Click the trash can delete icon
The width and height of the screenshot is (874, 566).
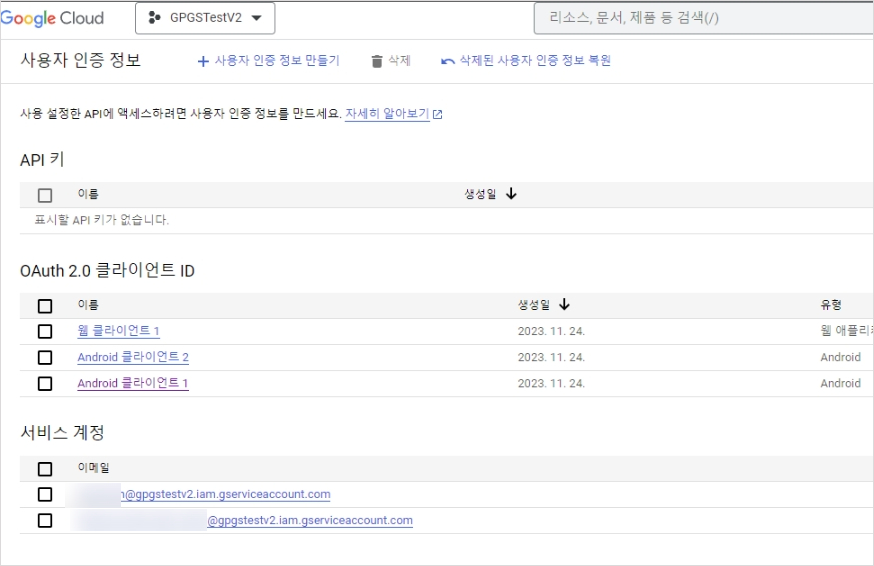pos(377,61)
